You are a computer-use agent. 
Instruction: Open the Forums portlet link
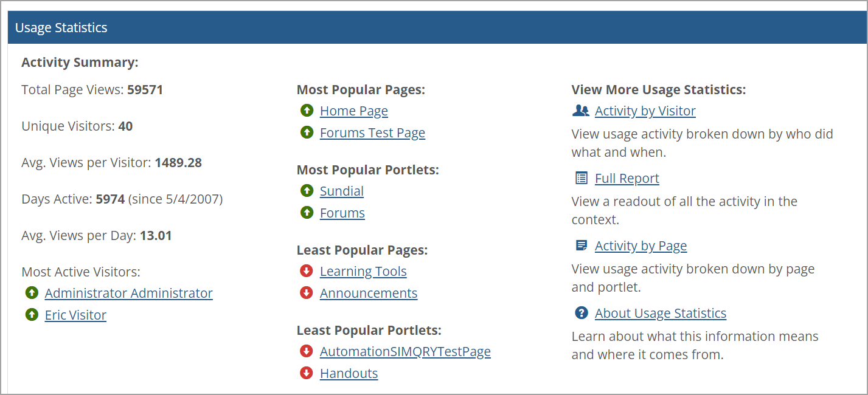(x=342, y=213)
